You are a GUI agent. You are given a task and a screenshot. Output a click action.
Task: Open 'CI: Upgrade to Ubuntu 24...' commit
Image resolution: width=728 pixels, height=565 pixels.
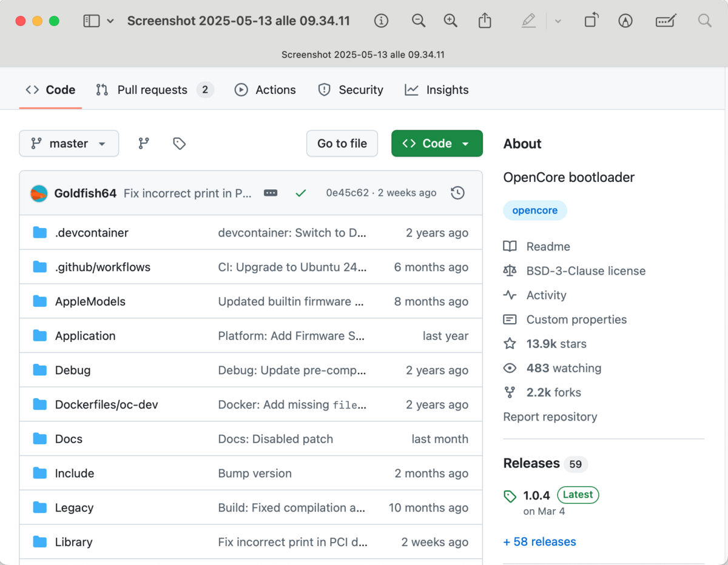[x=292, y=267]
